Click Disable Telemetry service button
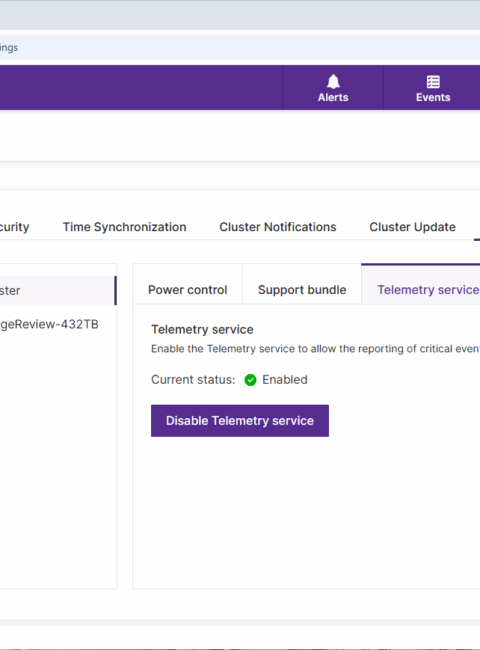Screen dimensions: 480x650 [x=240, y=421]
